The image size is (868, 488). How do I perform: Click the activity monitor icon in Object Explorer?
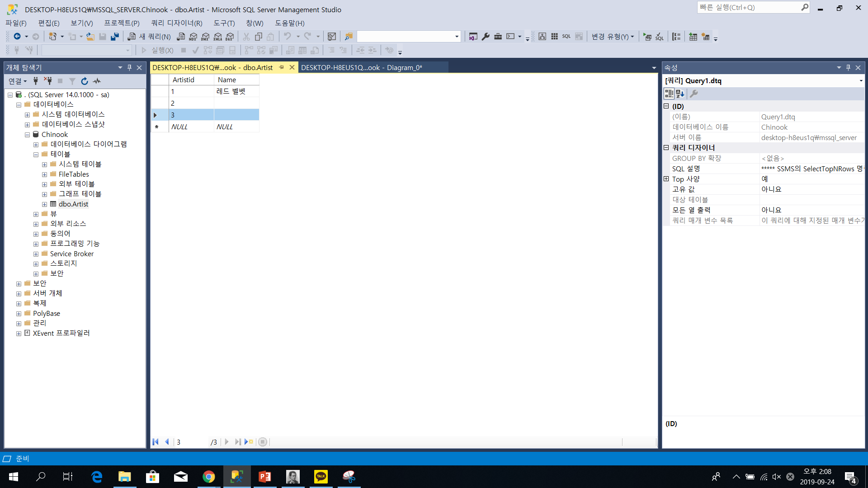pyautogui.click(x=97, y=81)
